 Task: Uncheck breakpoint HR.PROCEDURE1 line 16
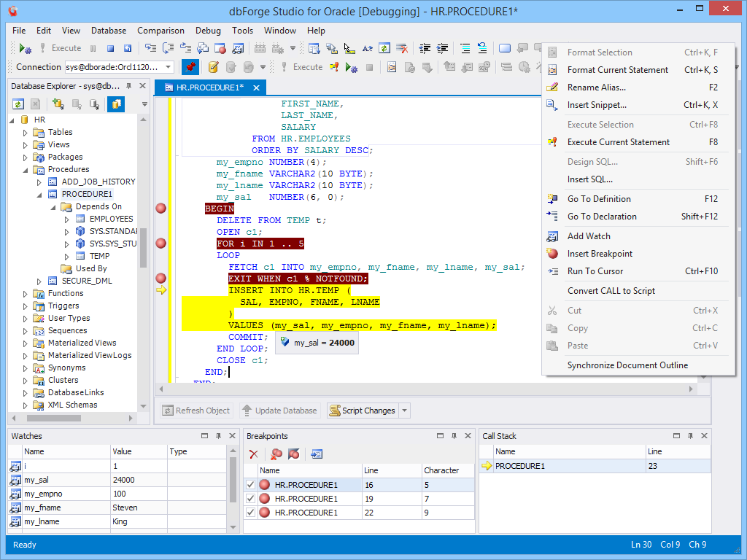[x=251, y=485]
